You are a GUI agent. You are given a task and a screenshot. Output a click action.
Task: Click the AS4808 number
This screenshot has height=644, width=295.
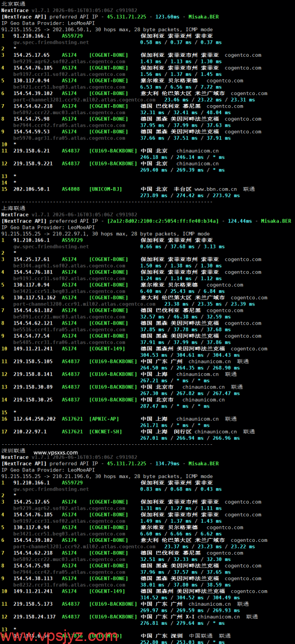[70, 189]
